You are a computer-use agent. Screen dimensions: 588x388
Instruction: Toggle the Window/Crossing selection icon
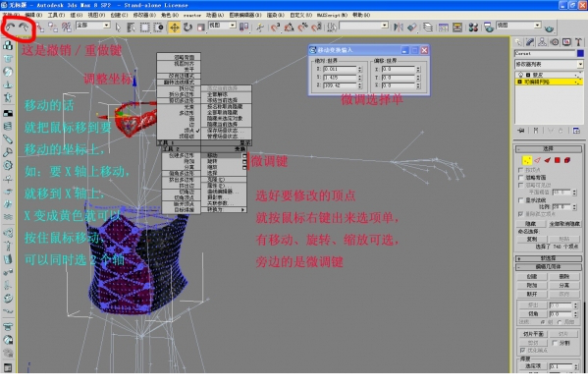click(159, 28)
